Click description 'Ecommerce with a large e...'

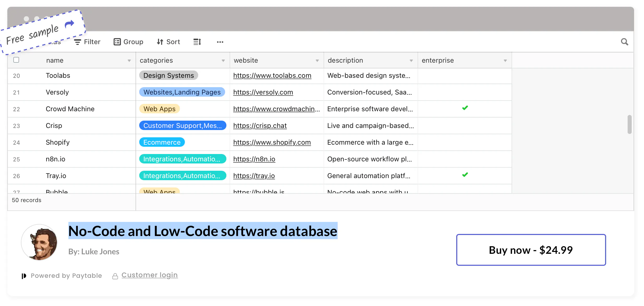(370, 142)
